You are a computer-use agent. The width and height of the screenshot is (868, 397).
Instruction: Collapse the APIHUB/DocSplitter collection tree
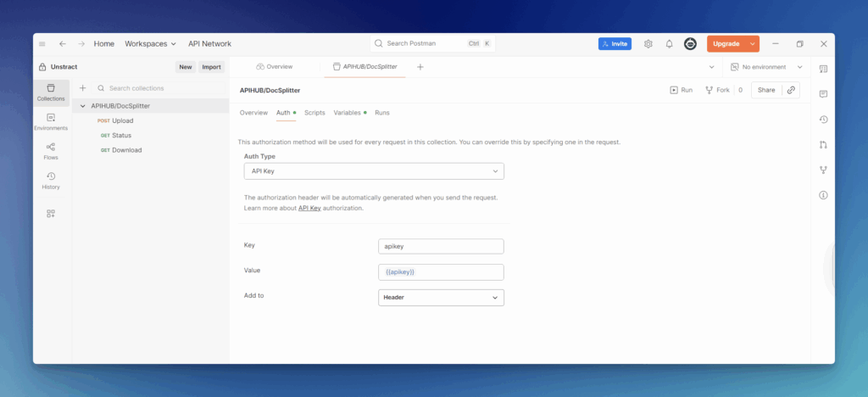[83, 106]
